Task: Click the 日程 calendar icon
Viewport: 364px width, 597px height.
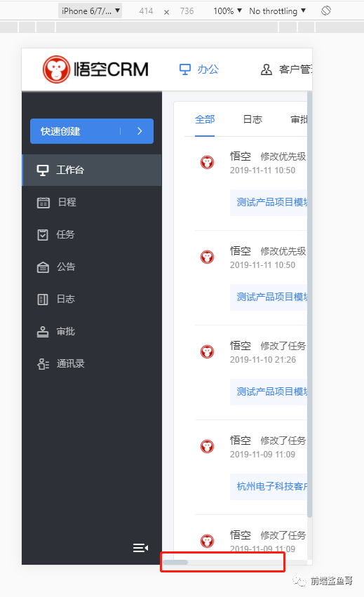Action: [43, 203]
